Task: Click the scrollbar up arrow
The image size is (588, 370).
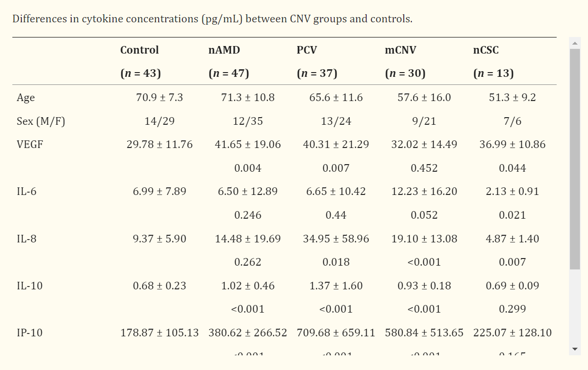Action: (x=575, y=43)
